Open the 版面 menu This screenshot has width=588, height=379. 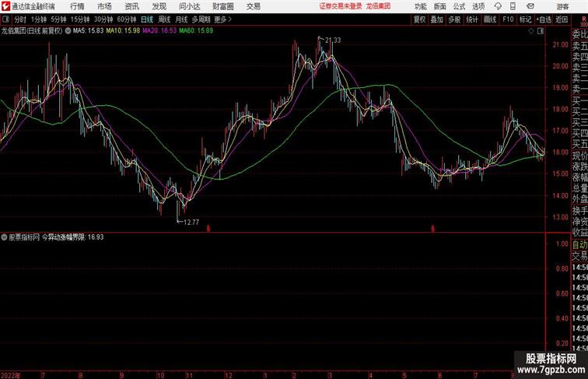pos(439,6)
